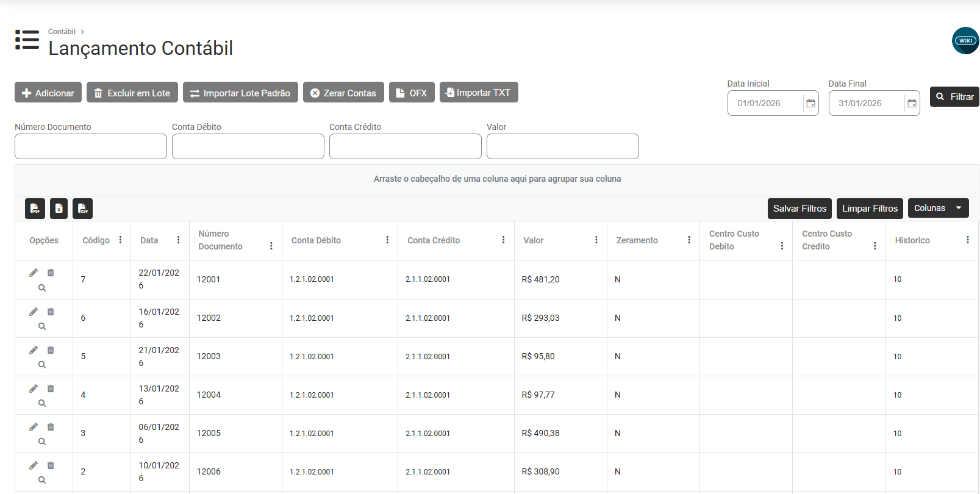
Task: Select the R$ 95,80 value cell
Action: pos(561,356)
